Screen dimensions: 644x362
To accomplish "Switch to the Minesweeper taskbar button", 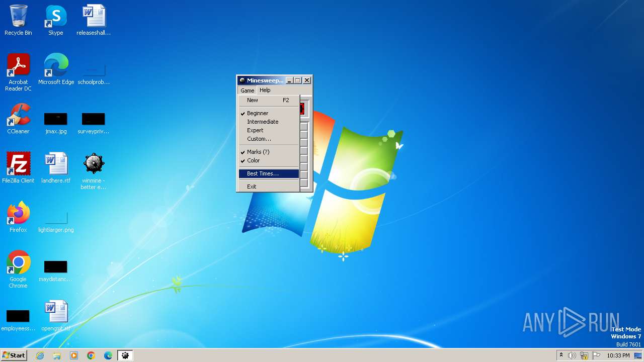I will click(x=125, y=355).
